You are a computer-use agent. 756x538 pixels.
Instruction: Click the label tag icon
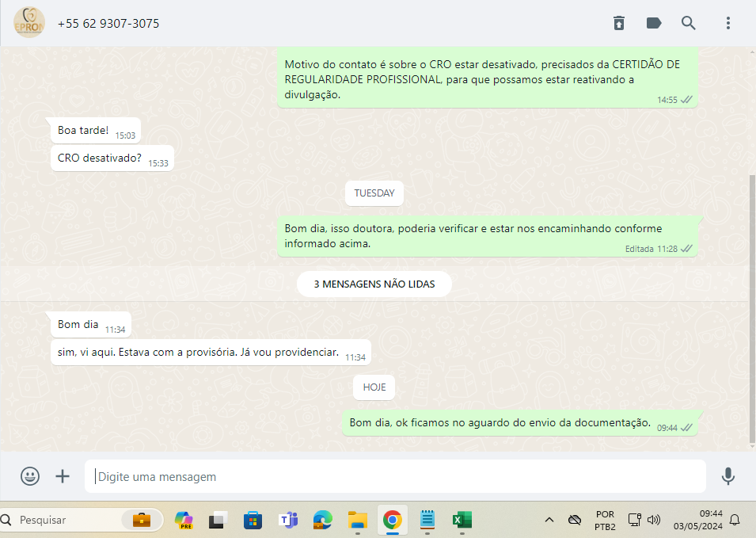(654, 23)
